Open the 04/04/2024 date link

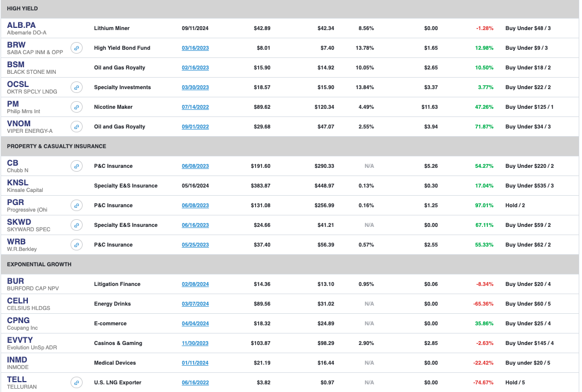(x=195, y=324)
